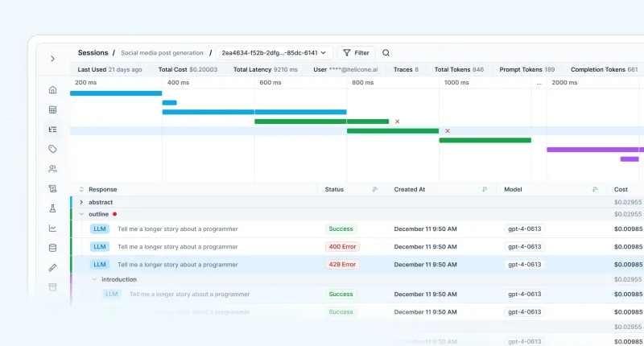Pin the Created At column
Screen dimensions: 644x346
[x=485, y=189]
